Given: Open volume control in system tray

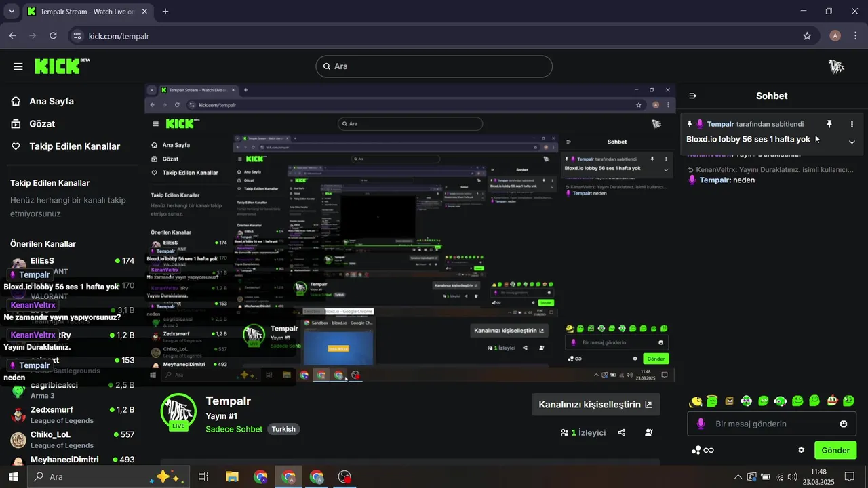Looking at the screenshot, I should (x=793, y=477).
